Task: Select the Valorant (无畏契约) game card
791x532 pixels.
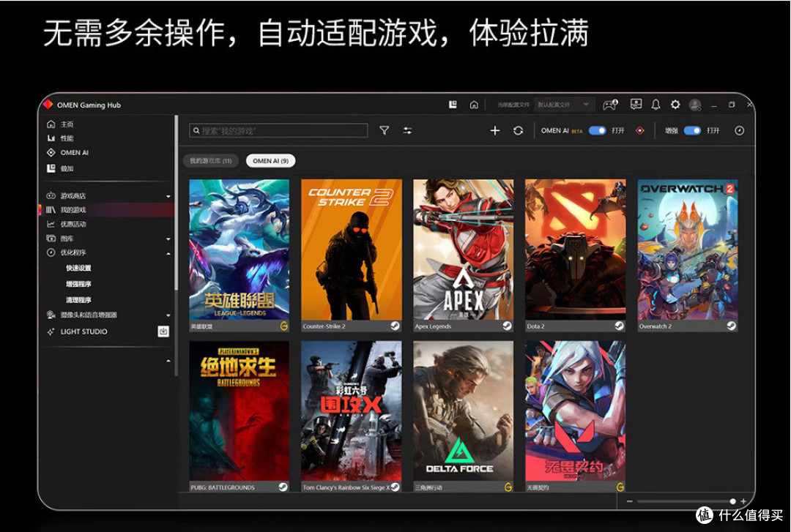Action: (575, 416)
